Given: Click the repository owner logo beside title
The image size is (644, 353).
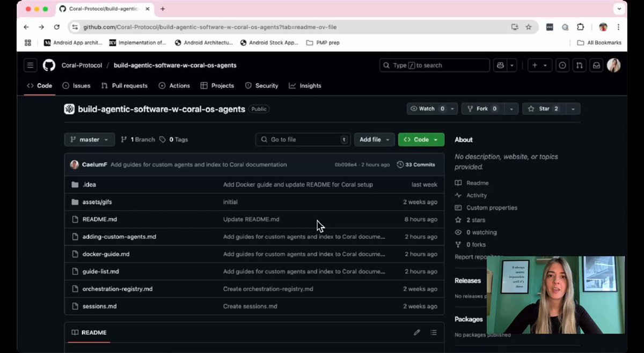Looking at the screenshot, I should (69, 109).
